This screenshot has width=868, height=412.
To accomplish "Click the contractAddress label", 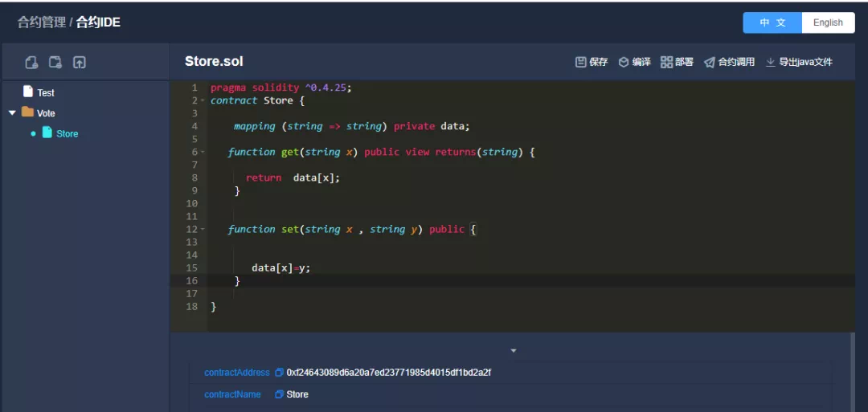I will click(x=237, y=373).
